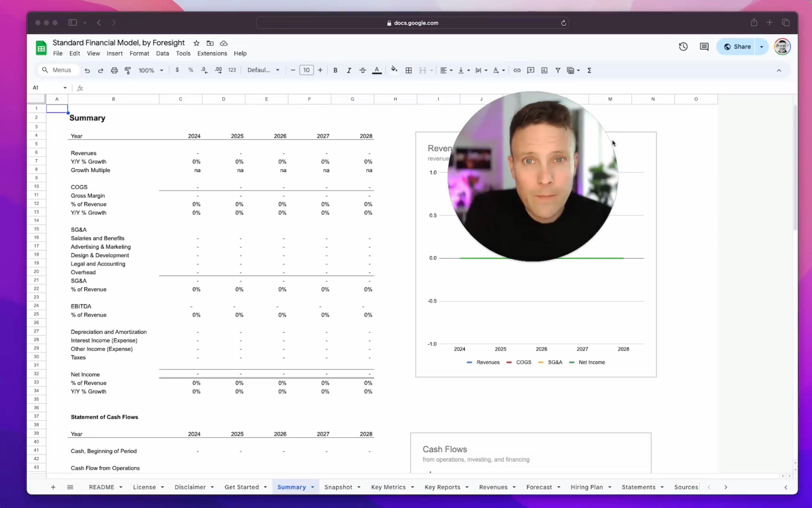Open the Insert menu

[x=115, y=53]
